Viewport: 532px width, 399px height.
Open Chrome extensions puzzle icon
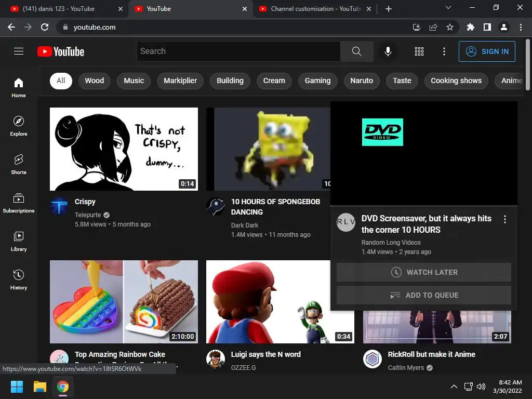[x=470, y=27]
